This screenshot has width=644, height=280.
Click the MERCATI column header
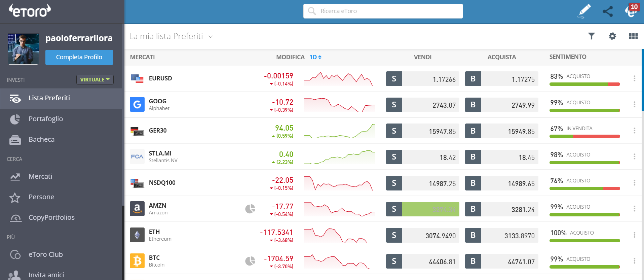(x=143, y=57)
